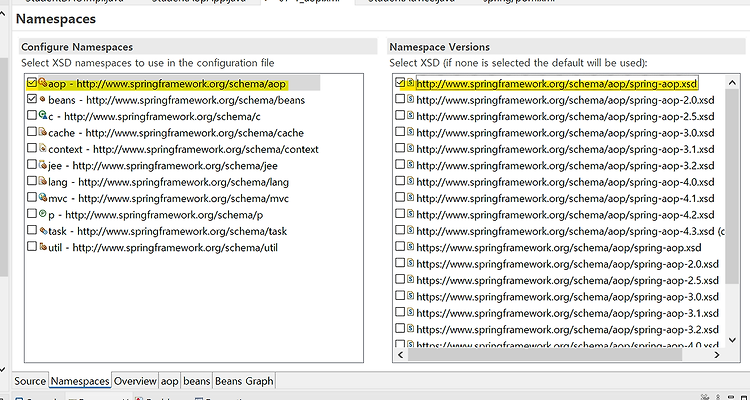Uncheck the http spring-aop.xsd version checkbox
The width and height of the screenshot is (750, 400).
pyautogui.click(x=400, y=83)
